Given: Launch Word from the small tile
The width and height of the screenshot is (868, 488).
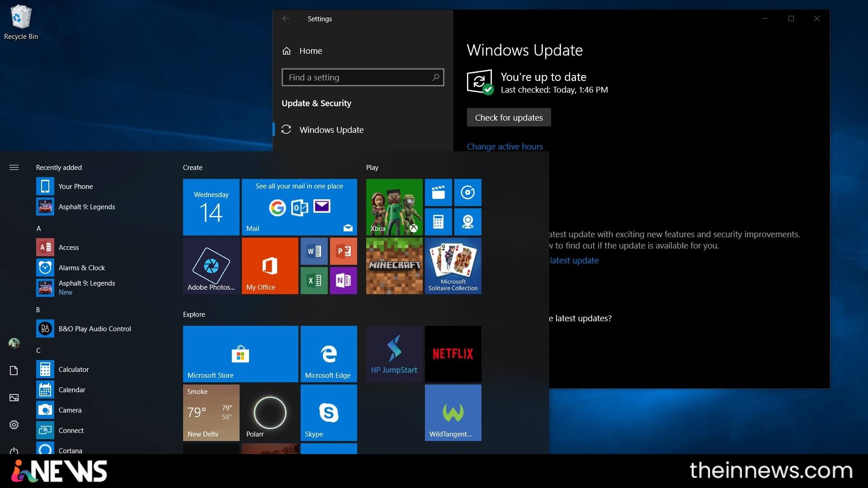Looking at the screenshot, I should click(314, 251).
